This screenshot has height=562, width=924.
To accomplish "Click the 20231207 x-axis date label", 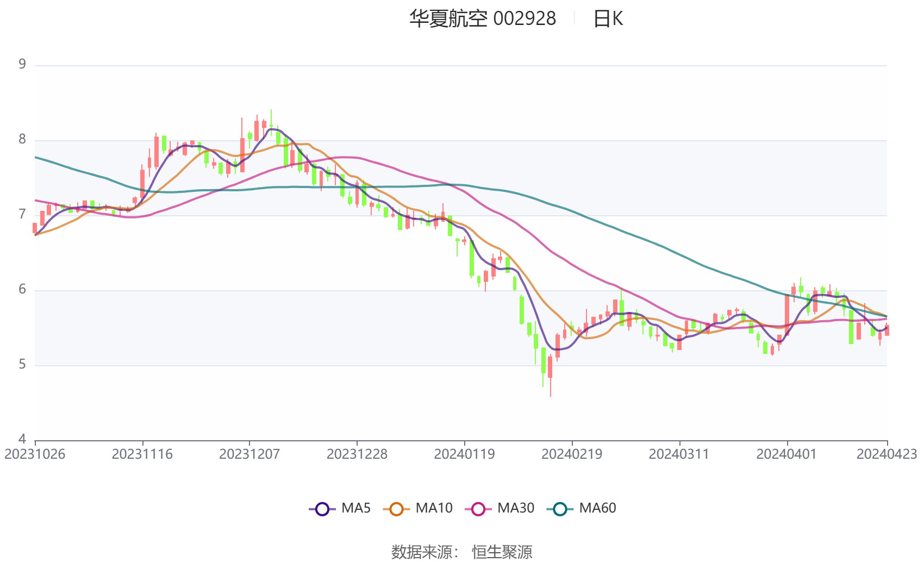I will pyautogui.click(x=249, y=454).
